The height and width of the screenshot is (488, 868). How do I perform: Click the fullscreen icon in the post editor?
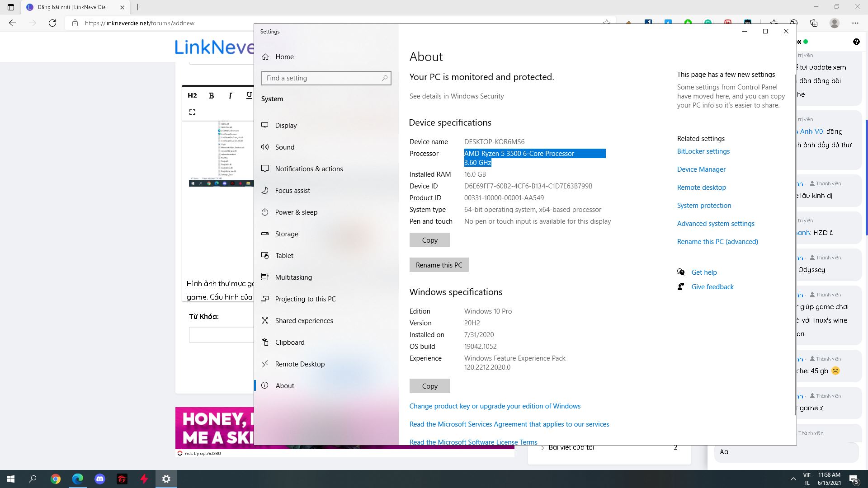coord(192,112)
